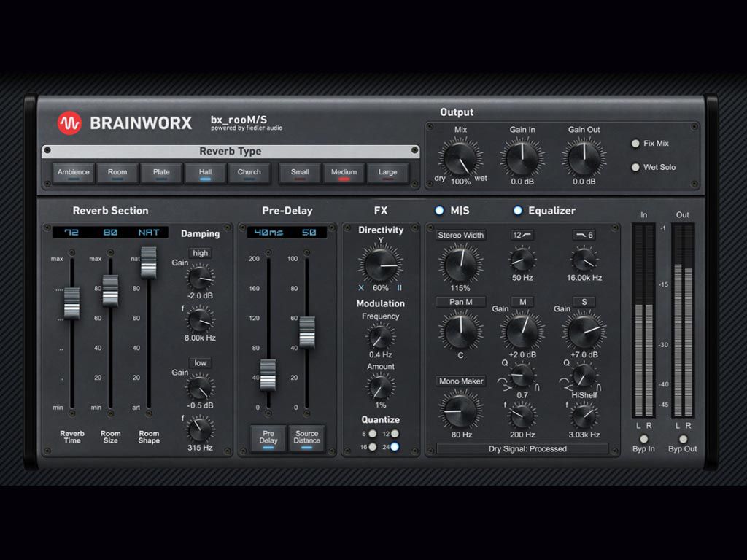Click the 50 Hz high-pass filter knob
The height and width of the screenshot is (560, 747).
click(522, 260)
